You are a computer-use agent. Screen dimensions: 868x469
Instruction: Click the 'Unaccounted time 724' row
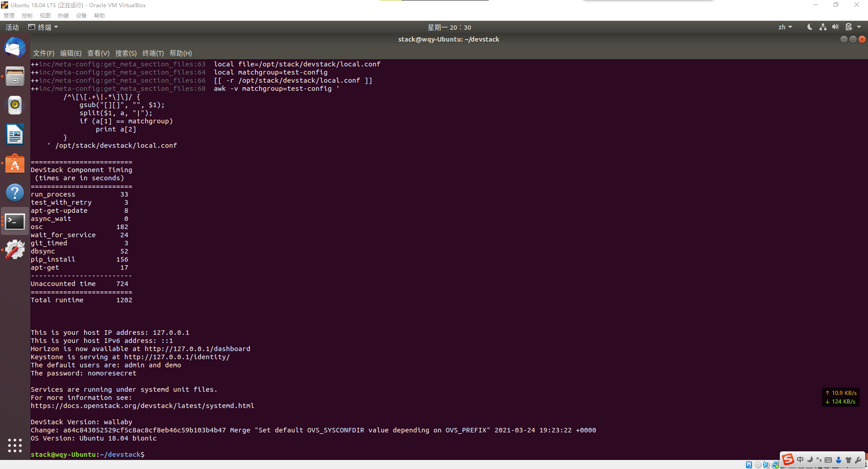[x=80, y=284]
